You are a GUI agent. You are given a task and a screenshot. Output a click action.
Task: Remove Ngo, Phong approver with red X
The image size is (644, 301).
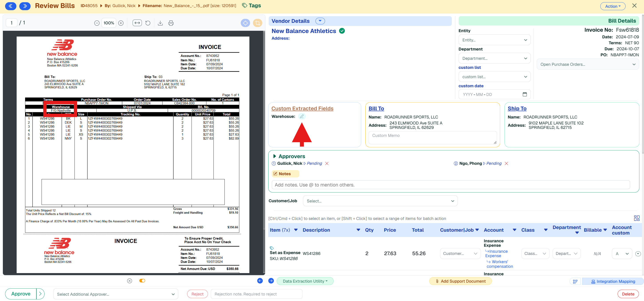point(506,163)
